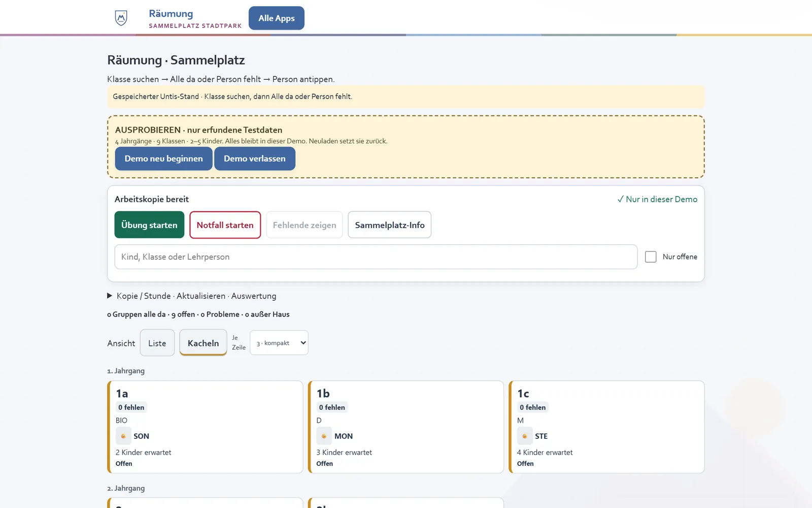The width and height of the screenshot is (812, 508).
Task: Focus the Kind, Klasse oder Lehrperson search field
Action: [376, 257]
